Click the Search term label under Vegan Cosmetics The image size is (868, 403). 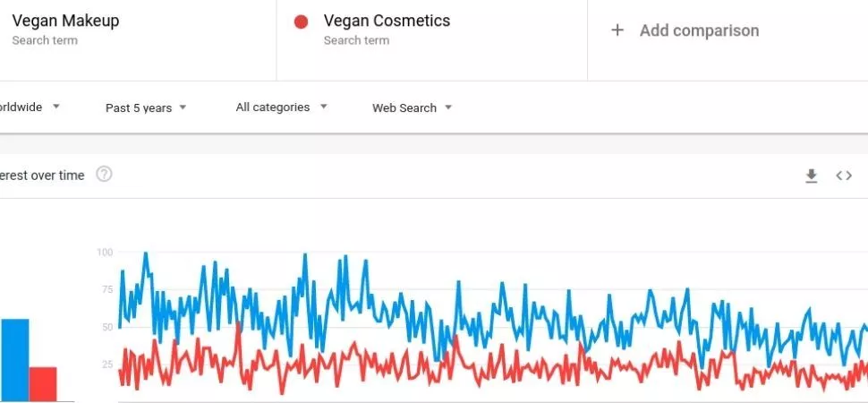355,40
